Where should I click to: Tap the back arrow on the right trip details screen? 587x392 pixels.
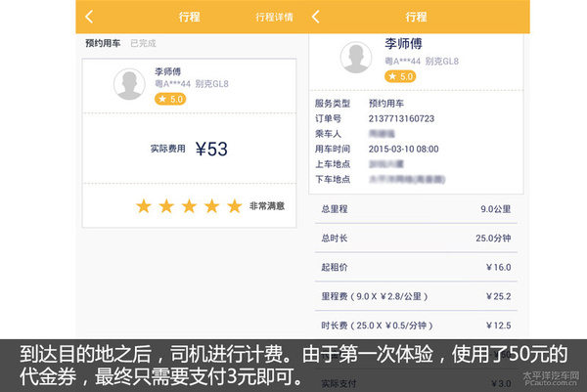(x=315, y=17)
